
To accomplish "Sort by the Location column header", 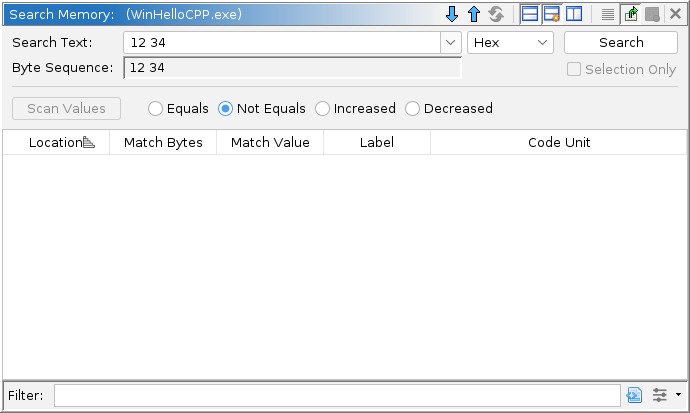I will coord(56,143).
